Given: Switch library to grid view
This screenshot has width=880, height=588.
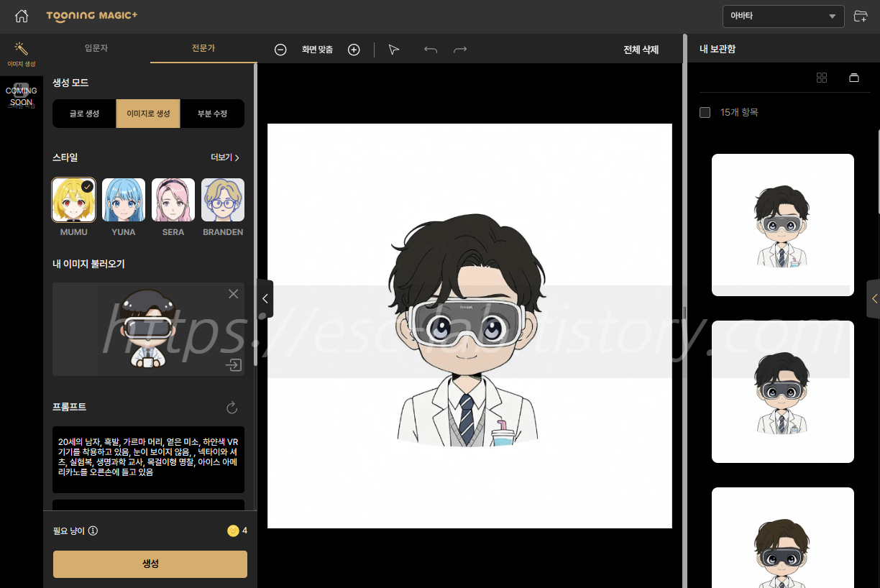Looking at the screenshot, I should [x=822, y=78].
